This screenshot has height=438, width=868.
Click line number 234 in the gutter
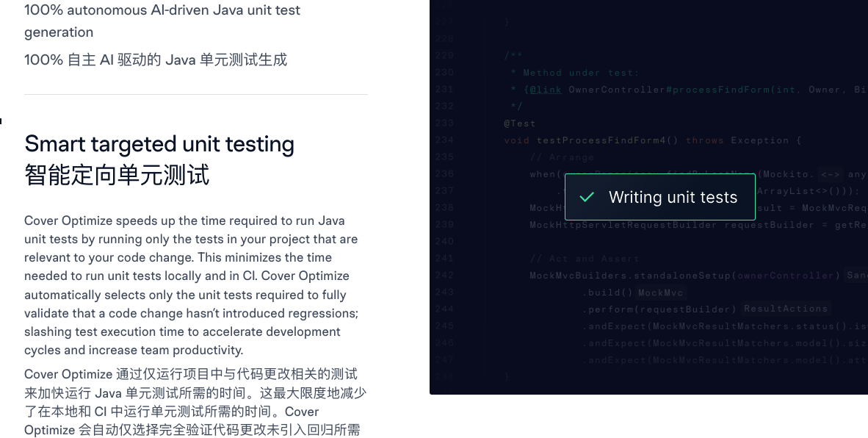tap(444, 140)
